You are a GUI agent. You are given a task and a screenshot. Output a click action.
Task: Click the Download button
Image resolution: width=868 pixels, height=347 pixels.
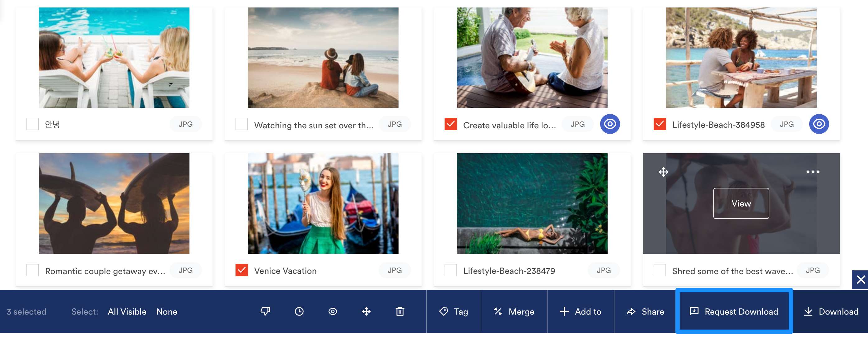[831, 311]
